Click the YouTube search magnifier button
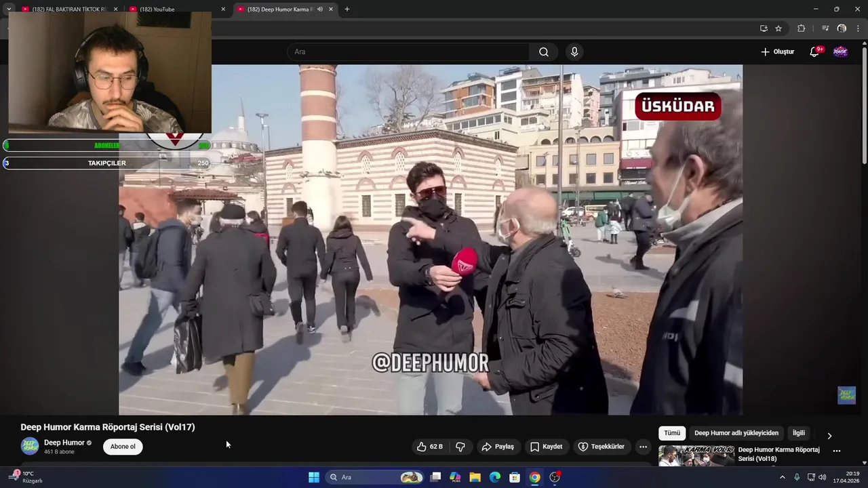Image resolution: width=868 pixels, height=488 pixels. pyautogui.click(x=544, y=52)
